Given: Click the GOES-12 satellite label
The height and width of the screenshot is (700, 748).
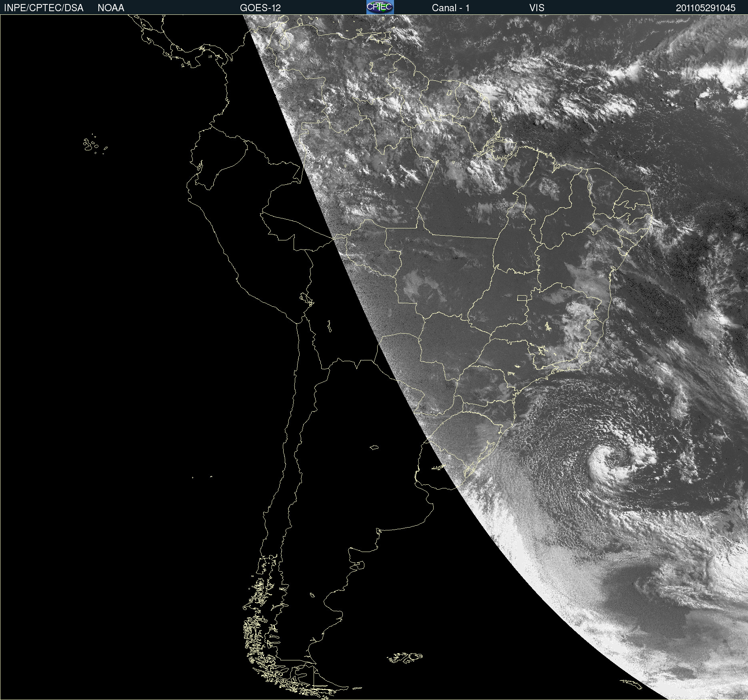Looking at the screenshot, I should click(260, 8).
